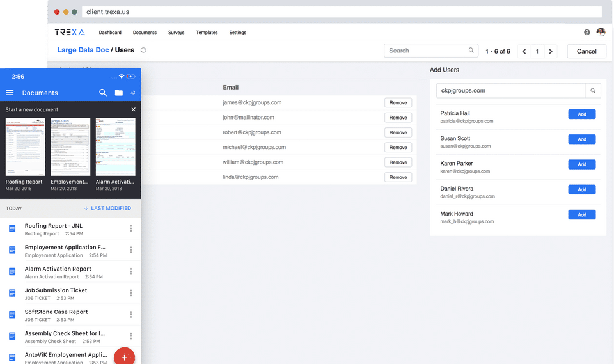Image resolution: width=614 pixels, height=364 pixels.
Task: Open the folder icon in mobile header
Action: pos(119,93)
